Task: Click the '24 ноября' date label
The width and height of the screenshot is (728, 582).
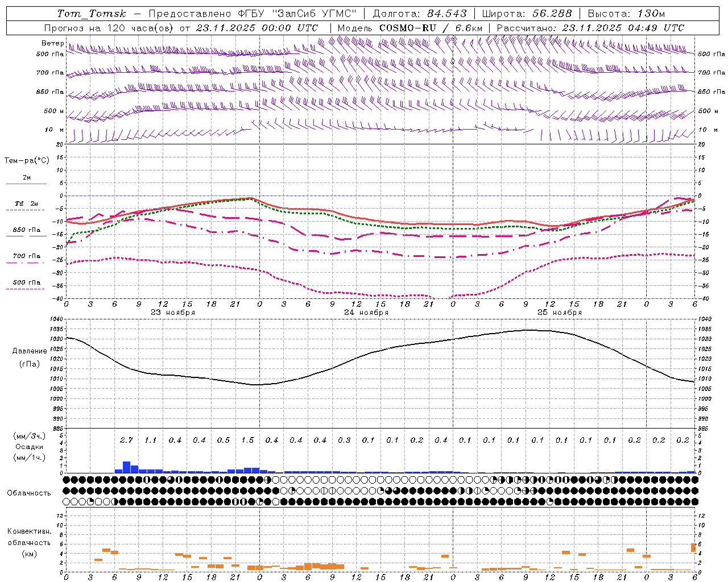Action: click(x=366, y=312)
